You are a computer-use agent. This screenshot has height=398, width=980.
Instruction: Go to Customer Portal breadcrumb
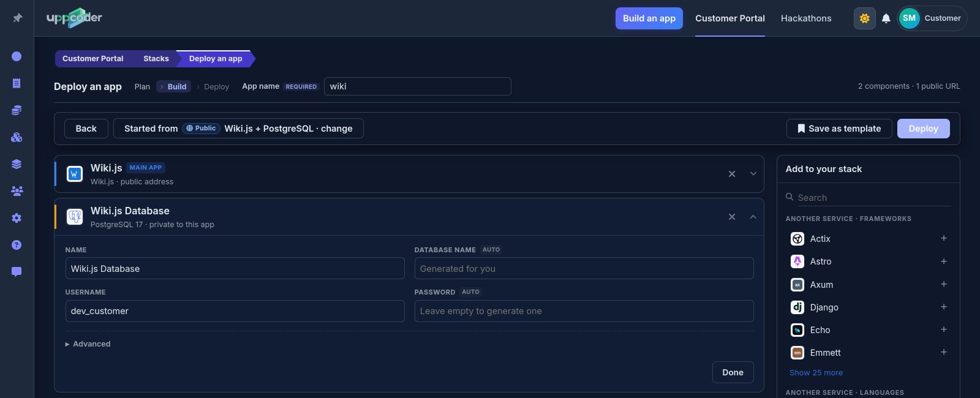92,59
